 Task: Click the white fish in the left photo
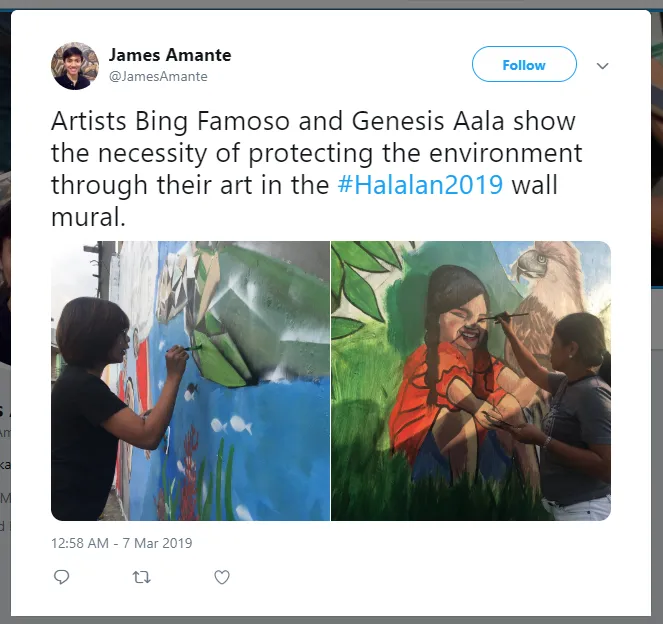pos(241,425)
